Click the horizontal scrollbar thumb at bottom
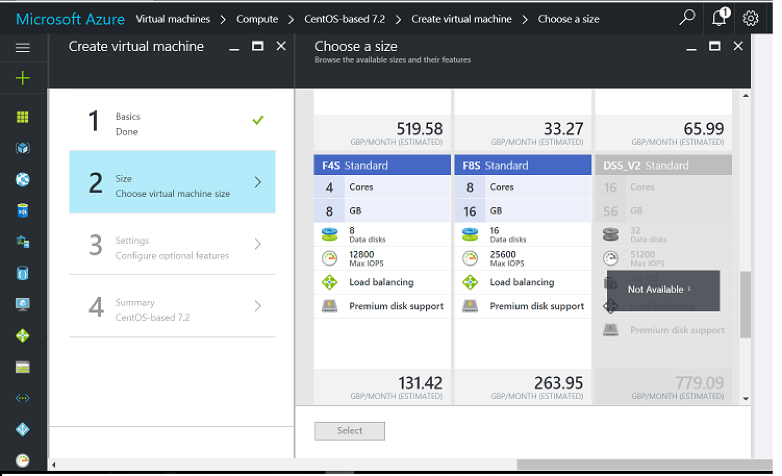782x476 pixels. [x=644, y=465]
